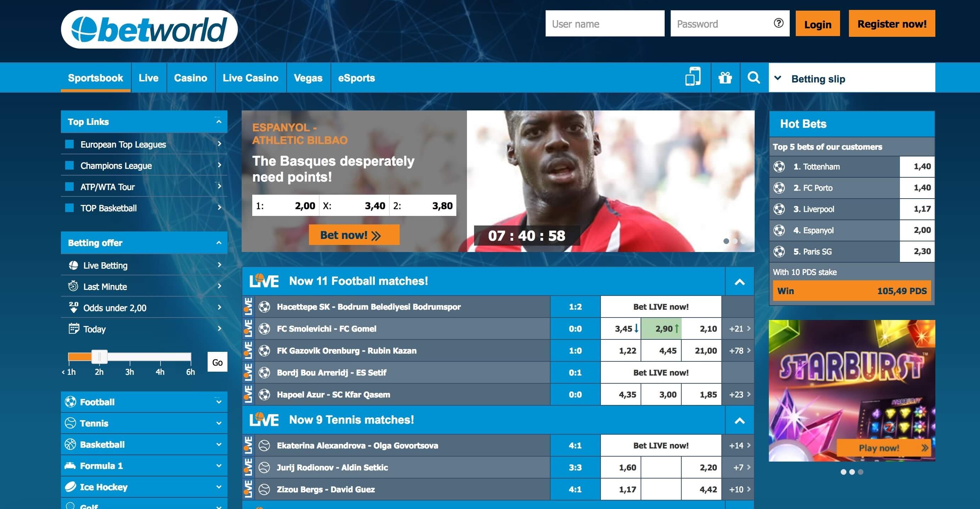Image resolution: width=980 pixels, height=509 pixels.
Task: Open the gift bonus icon
Action: coord(725,78)
